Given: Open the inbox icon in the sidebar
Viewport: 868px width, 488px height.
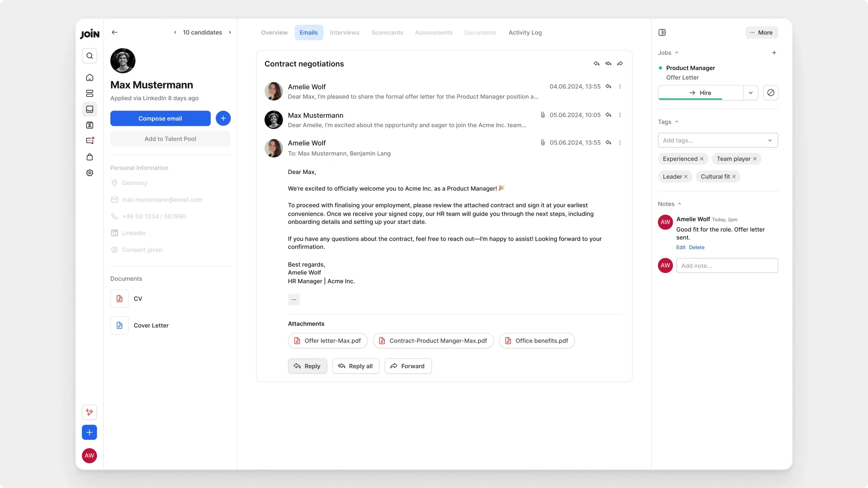Looking at the screenshot, I should point(90,109).
